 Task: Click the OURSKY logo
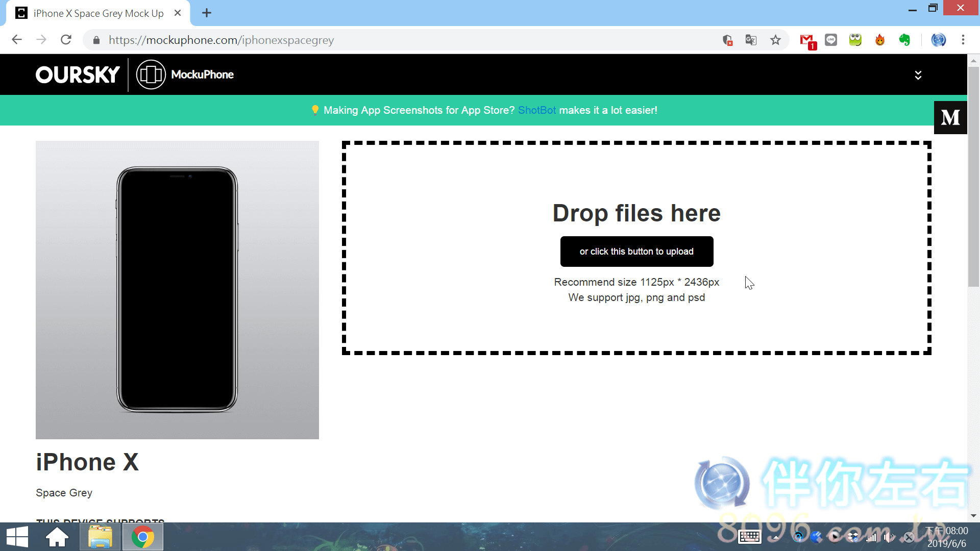[x=78, y=74]
